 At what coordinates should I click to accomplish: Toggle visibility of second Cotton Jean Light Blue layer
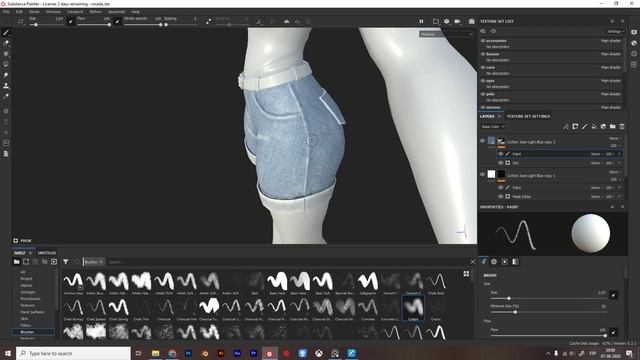pos(482,174)
